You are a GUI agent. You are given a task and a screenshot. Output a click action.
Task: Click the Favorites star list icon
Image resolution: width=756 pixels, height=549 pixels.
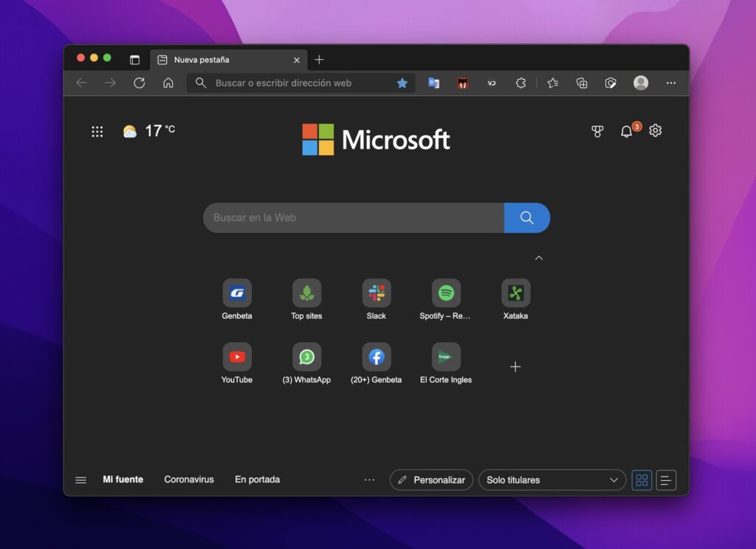tap(552, 83)
